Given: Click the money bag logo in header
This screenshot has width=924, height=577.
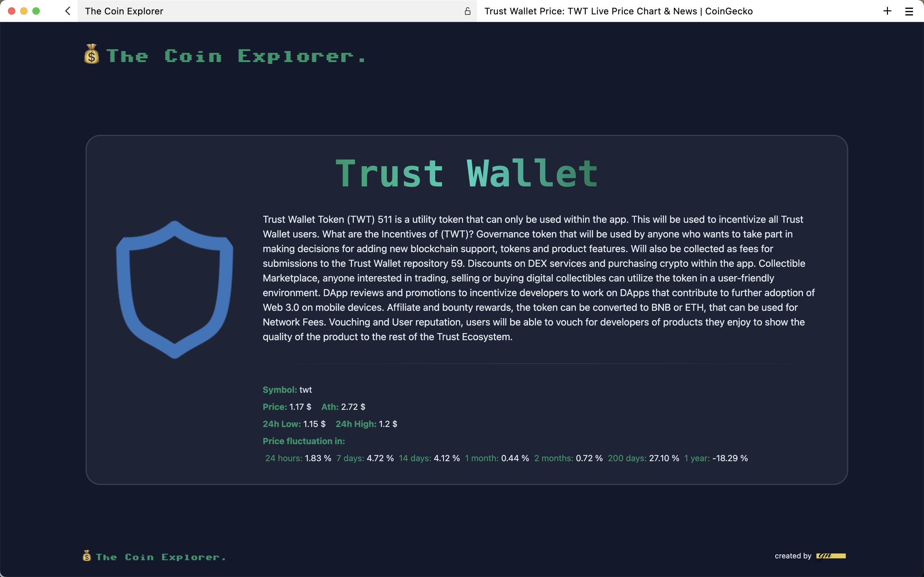Looking at the screenshot, I should click(x=92, y=55).
